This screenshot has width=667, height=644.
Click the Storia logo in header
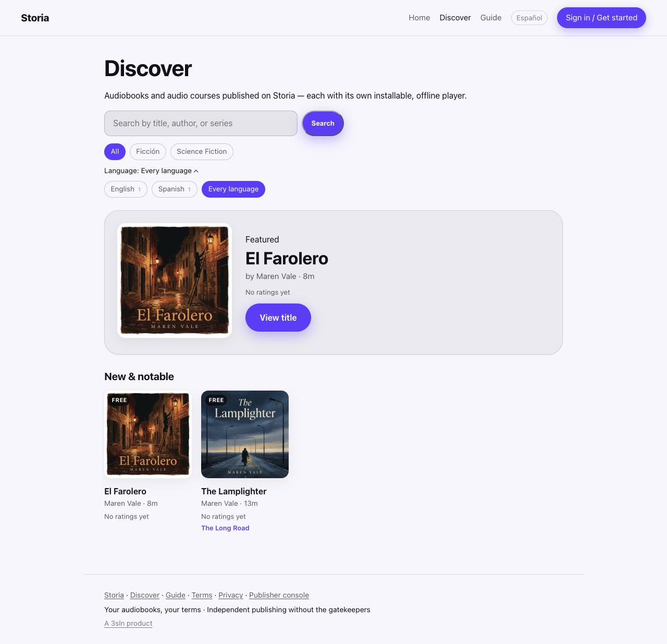pyautogui.click(x=35, y=18)
